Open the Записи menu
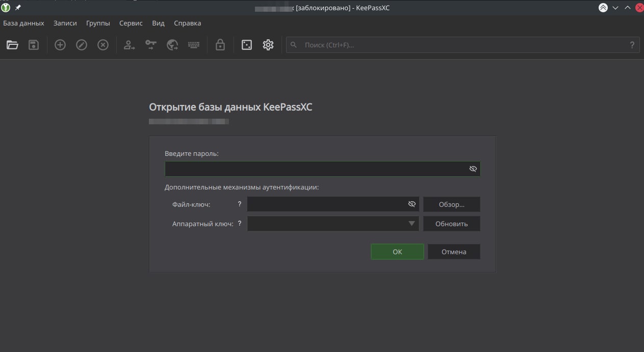Viewport: 644px width, 352px height. click(65, 23)
